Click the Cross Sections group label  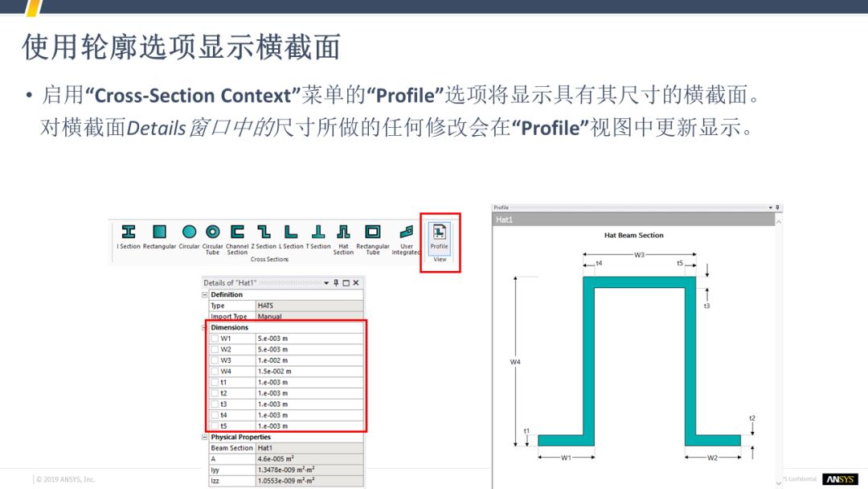pyautogui.click(x=269, y=259)
